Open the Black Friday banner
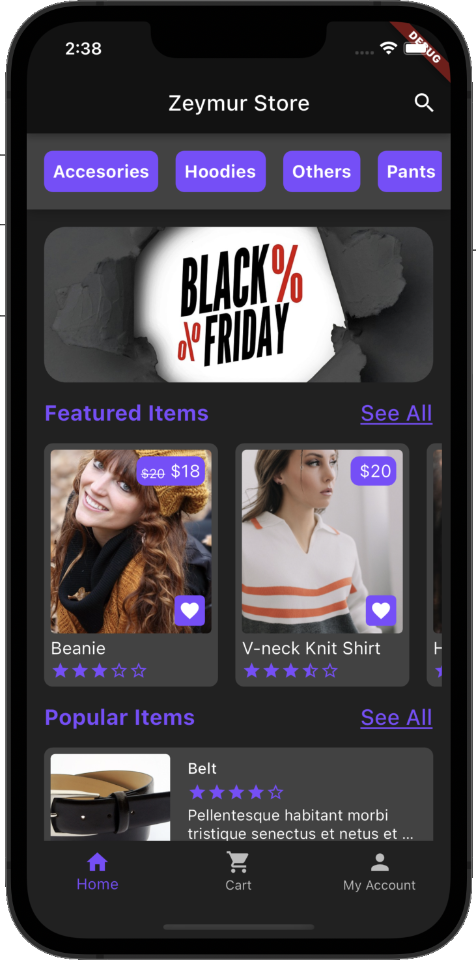Screen dimensions: 476x960 point(238,305)
